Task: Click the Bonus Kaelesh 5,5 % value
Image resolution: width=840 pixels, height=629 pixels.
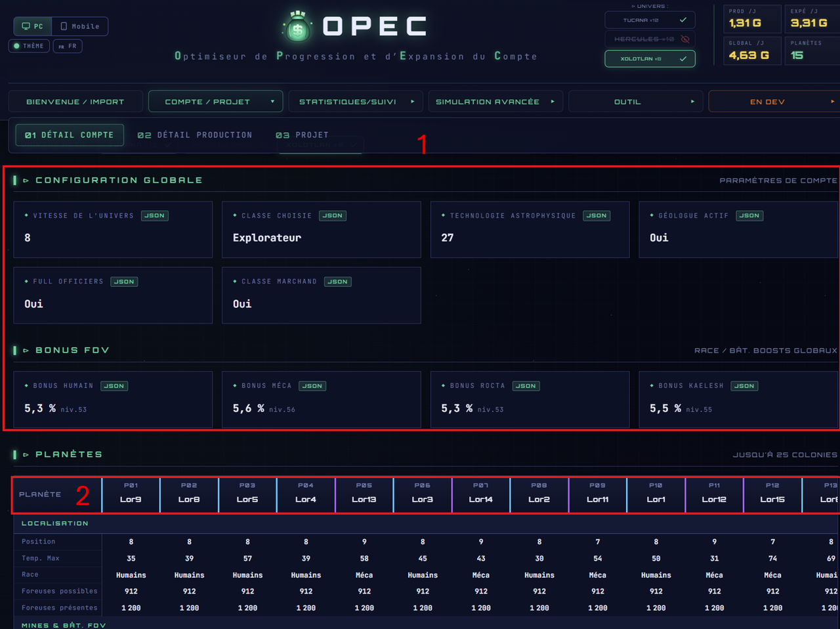Action: [665, 408]
